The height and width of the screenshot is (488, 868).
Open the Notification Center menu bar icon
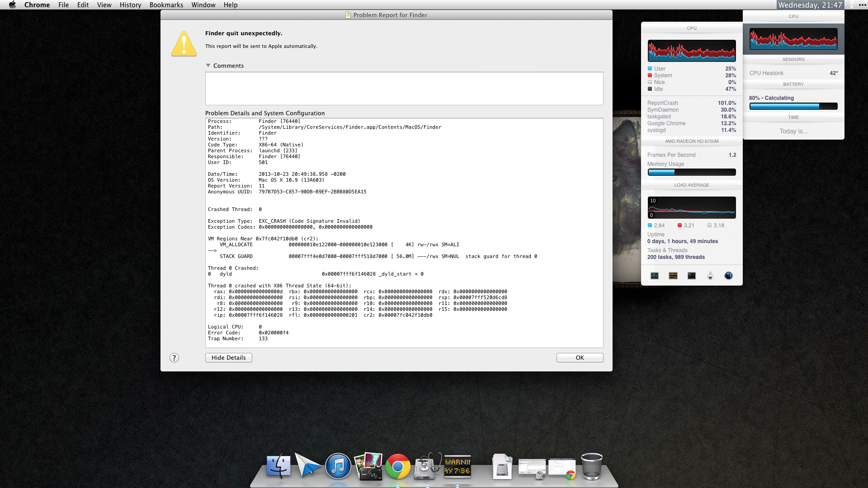(862, 5)
